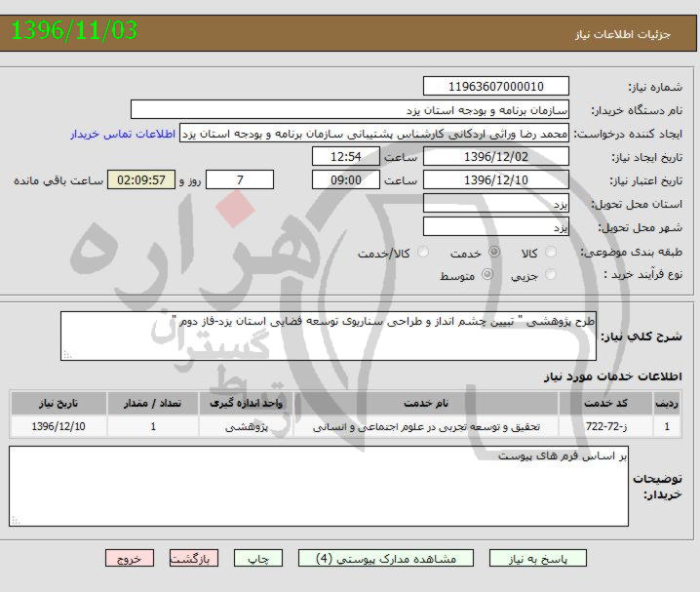This screenshot has width=700, height=592.
Task: Click validity time field 09:00
Action: (346, 179)
